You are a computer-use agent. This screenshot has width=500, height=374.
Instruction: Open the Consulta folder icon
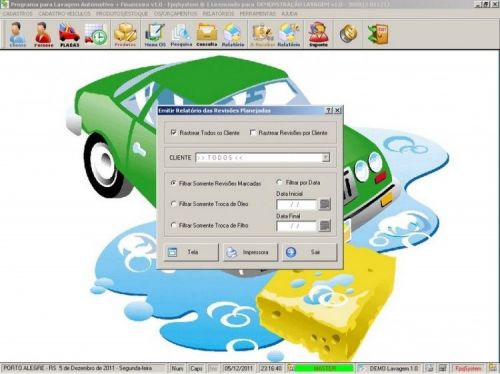207,34
